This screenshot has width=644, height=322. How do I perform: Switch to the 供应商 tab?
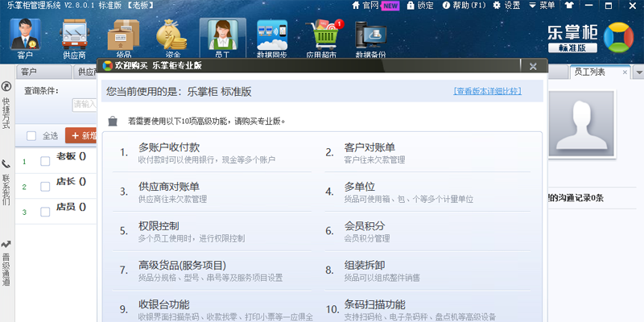(x=86, y=72)
